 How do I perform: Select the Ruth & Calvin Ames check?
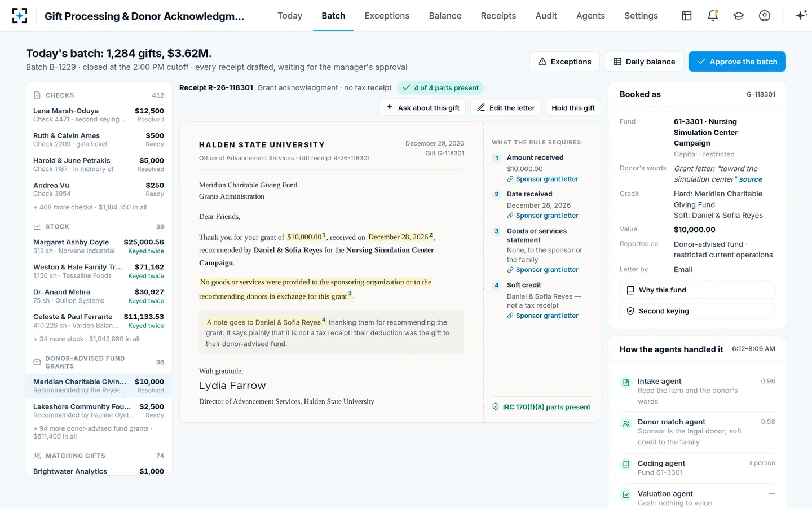[99, 140]
